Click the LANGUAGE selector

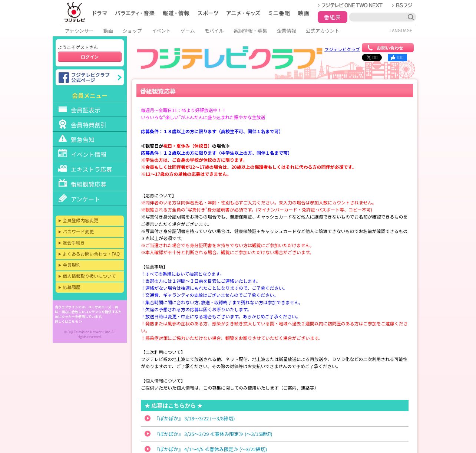pyautogui.click(x=401, y=31)
